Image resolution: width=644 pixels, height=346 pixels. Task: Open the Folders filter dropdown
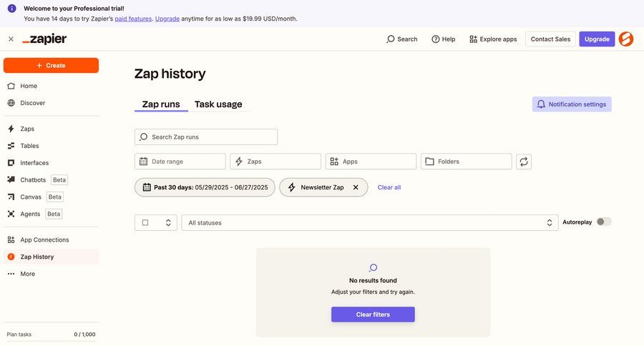pos(466,162)
